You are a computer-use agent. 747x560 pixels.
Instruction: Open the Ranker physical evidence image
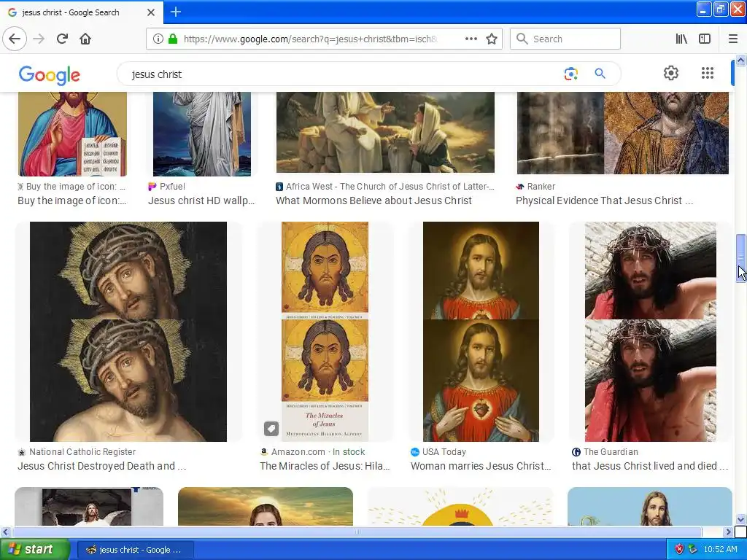point(623,133)
